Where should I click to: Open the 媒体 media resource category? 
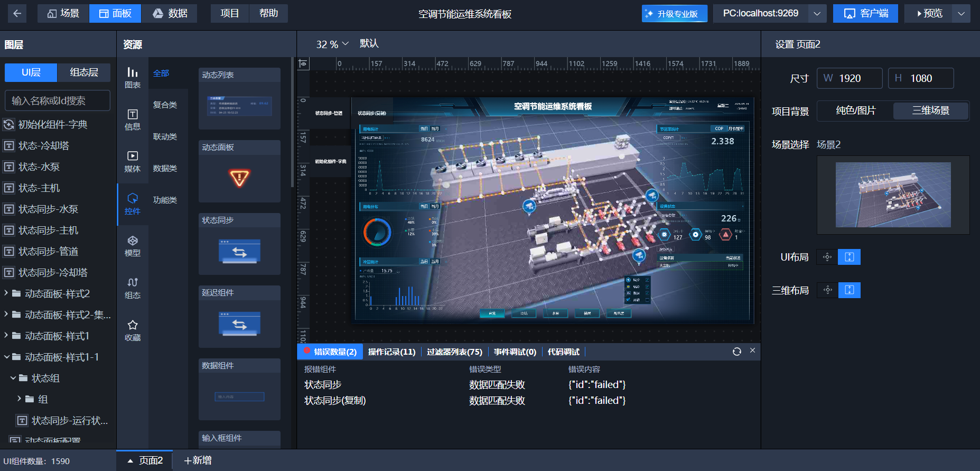click(x=132, y=162)
